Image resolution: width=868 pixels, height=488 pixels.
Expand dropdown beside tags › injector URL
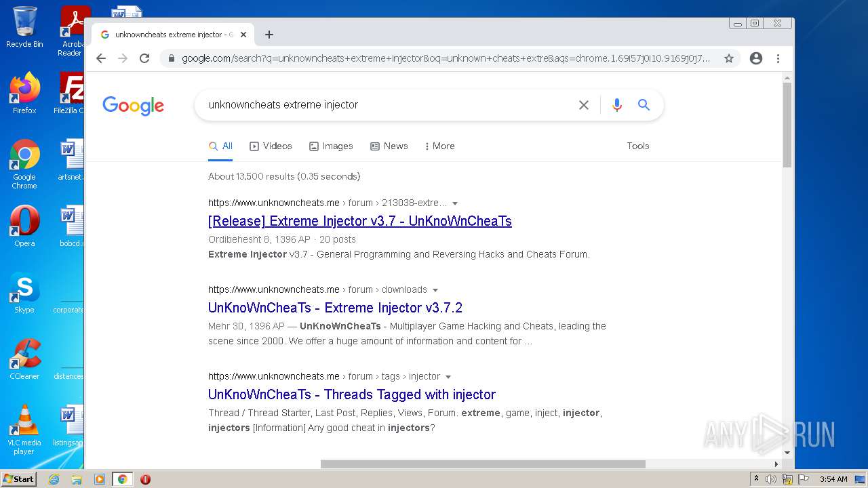tap(448, 377)
